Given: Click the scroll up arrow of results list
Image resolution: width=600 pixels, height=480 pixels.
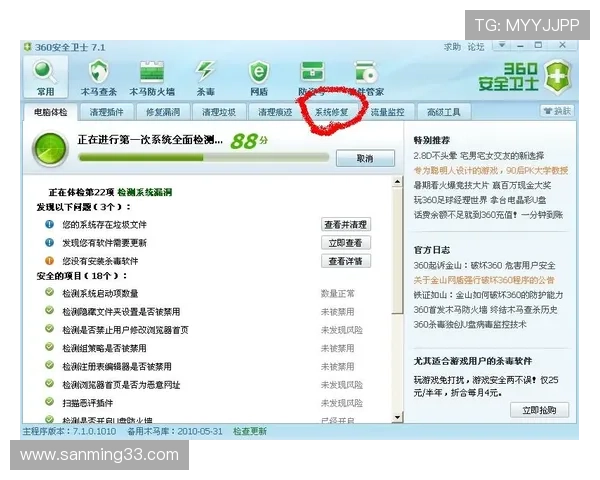Looking at the screenshot, I should [x=398, y=182].
